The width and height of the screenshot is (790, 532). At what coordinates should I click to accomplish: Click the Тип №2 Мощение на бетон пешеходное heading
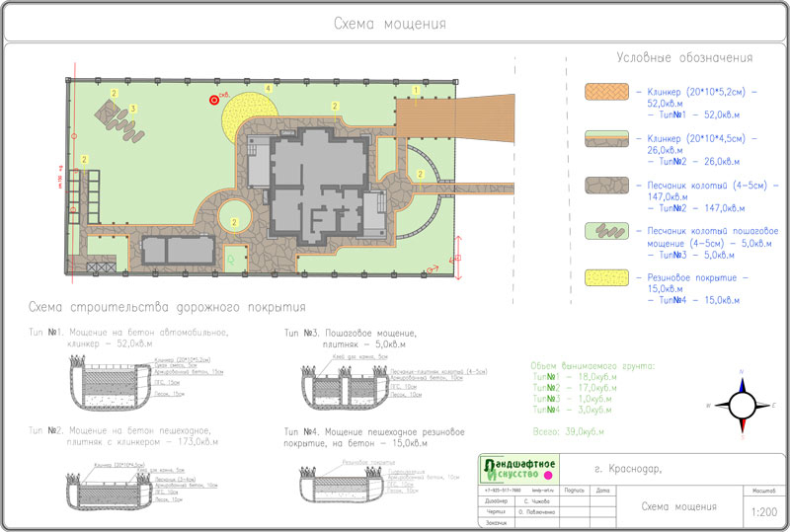pyautogui.click(x=123, y=436)
